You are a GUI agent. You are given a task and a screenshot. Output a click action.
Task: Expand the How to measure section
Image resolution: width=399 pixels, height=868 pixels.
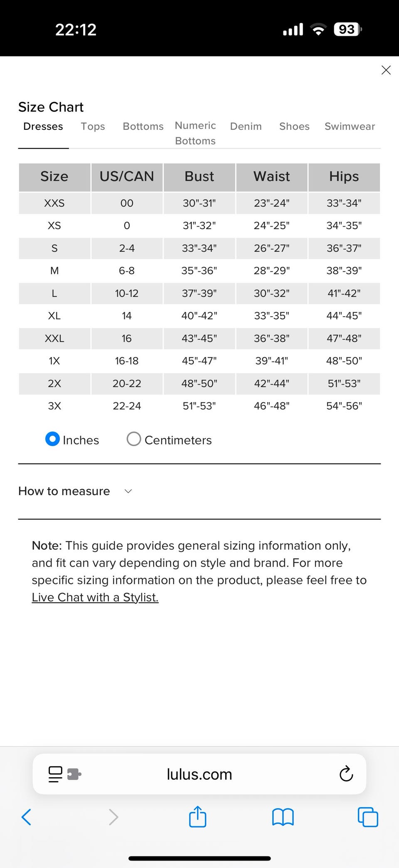click(x=75, y=491)
